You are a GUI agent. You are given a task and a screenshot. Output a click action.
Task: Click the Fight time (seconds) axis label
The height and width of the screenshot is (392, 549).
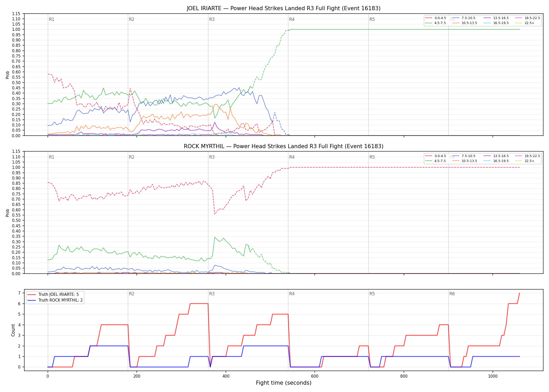284,383
